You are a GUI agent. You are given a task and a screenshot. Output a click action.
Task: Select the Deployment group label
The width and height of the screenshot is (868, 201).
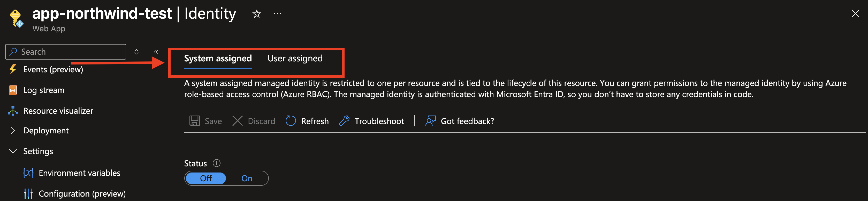[46, 130]
